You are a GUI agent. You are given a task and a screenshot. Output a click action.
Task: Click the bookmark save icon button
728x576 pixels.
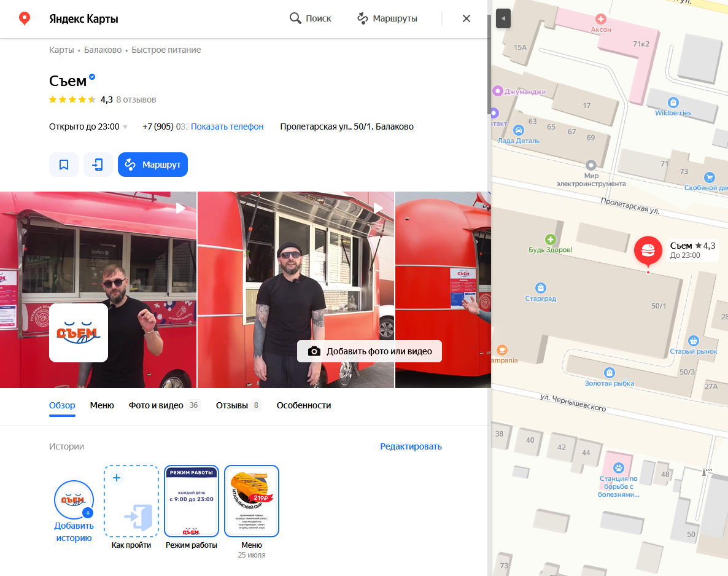64,165
